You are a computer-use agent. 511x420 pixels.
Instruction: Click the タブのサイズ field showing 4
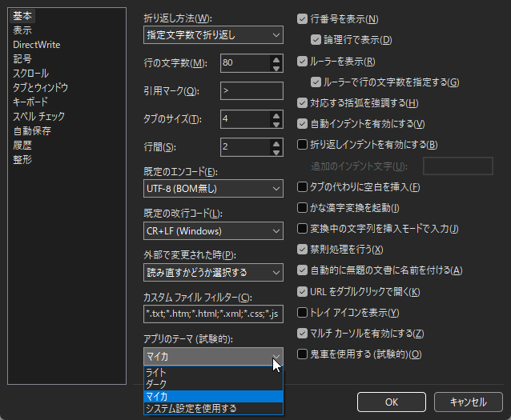[x=245, y=119]
